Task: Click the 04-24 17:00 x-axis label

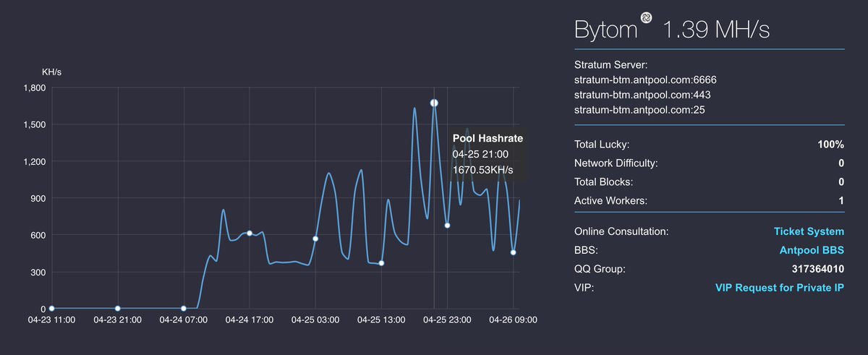Action: pos(250,319)
